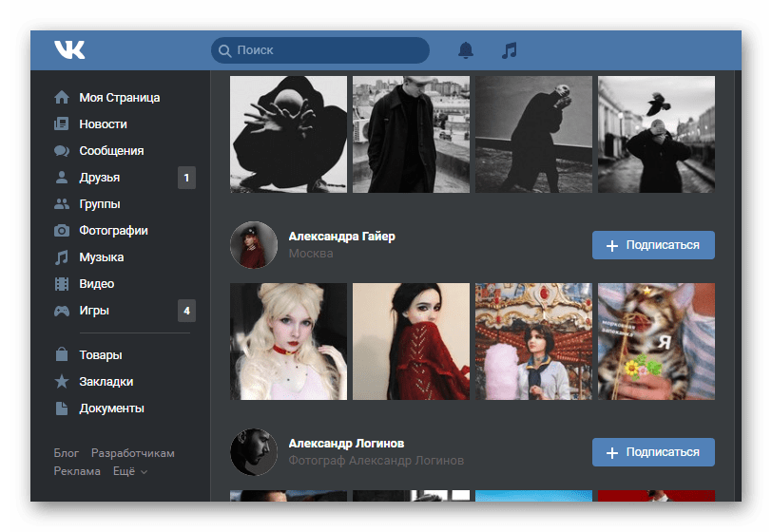Screen dimensions: 772x532
Task: Expand the Ещё dropdown in footer
Action: 130,471
